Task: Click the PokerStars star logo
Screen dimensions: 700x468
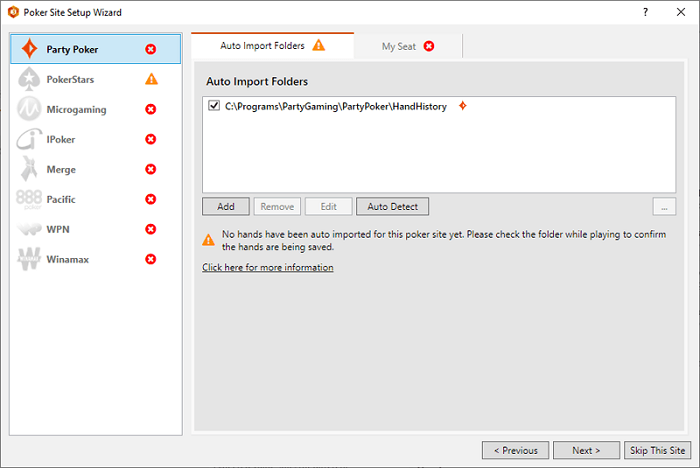Action: 29,79
